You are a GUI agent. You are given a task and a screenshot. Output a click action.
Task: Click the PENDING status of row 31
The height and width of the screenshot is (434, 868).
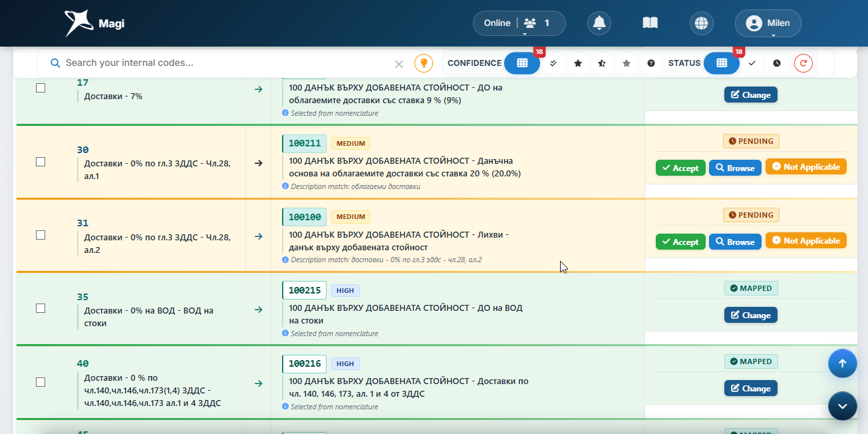pyautogui.click(x=751, y=215)
